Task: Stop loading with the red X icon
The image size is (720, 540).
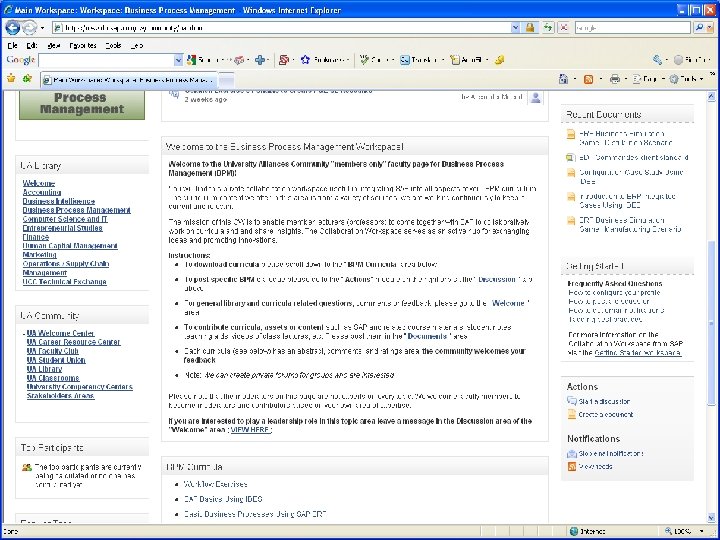Action: (563, 28)
